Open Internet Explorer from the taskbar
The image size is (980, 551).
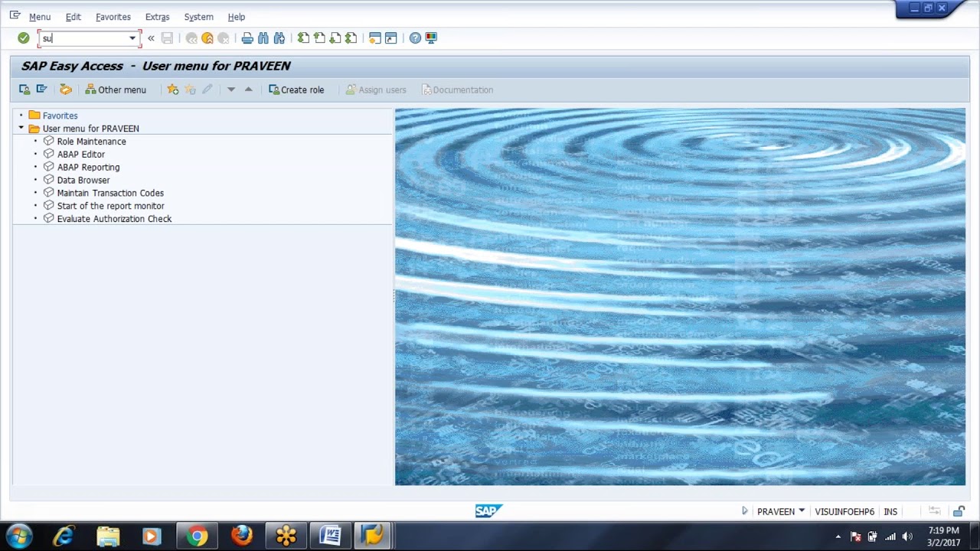[64, 536]
